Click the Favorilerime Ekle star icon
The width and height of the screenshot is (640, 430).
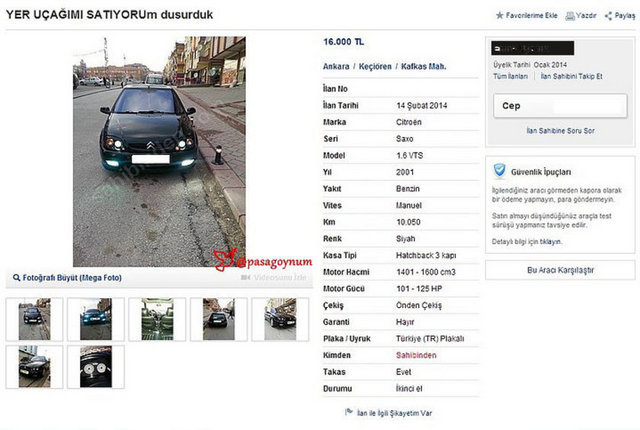click(x=500, y=16)
